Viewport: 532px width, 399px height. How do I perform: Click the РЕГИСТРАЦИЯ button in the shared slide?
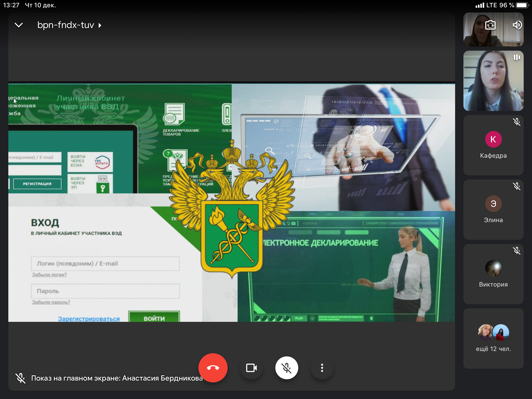click(37, 184)
